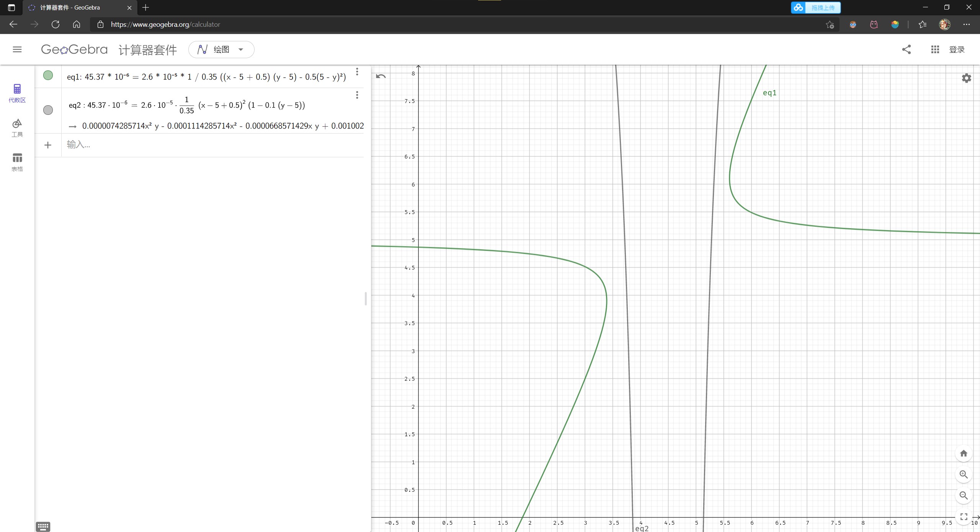Image resolution: width=980 pixels, height=532 pixels.
Task: Click the undo arrow in graph view
Action: pyautogui.click(x=381, y=76)
